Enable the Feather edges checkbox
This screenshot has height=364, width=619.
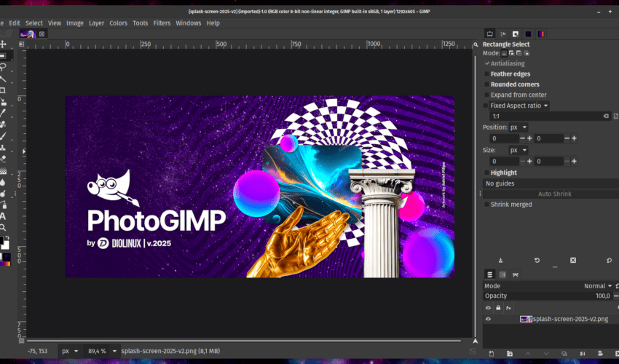pyautogui.click(x=486, y=74)
